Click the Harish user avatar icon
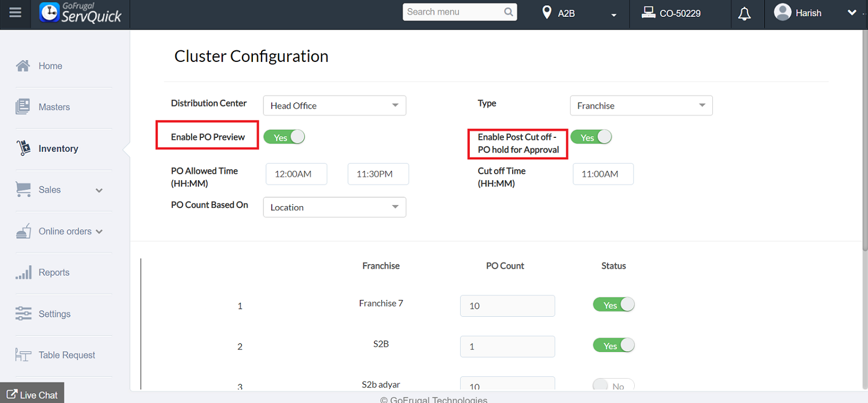 tap(782, 12)
